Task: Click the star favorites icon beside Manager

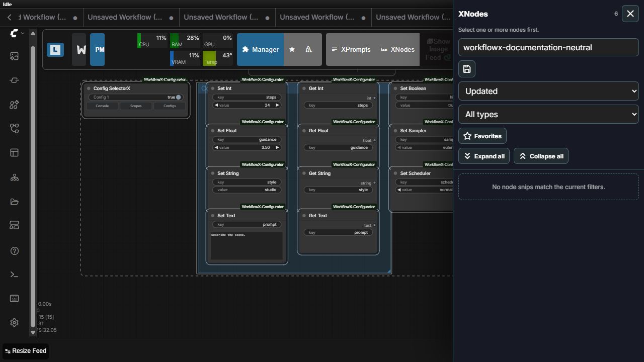Action: click(292, 49)
